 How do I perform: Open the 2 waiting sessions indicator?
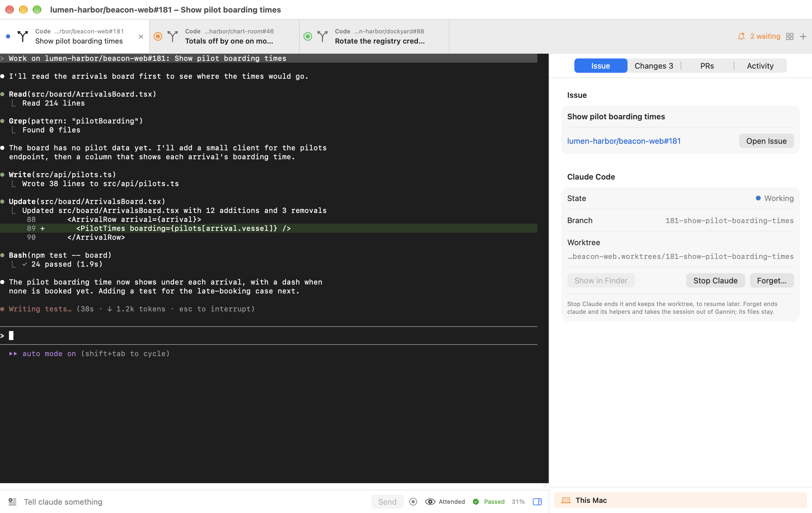click(x=765, y=36)
